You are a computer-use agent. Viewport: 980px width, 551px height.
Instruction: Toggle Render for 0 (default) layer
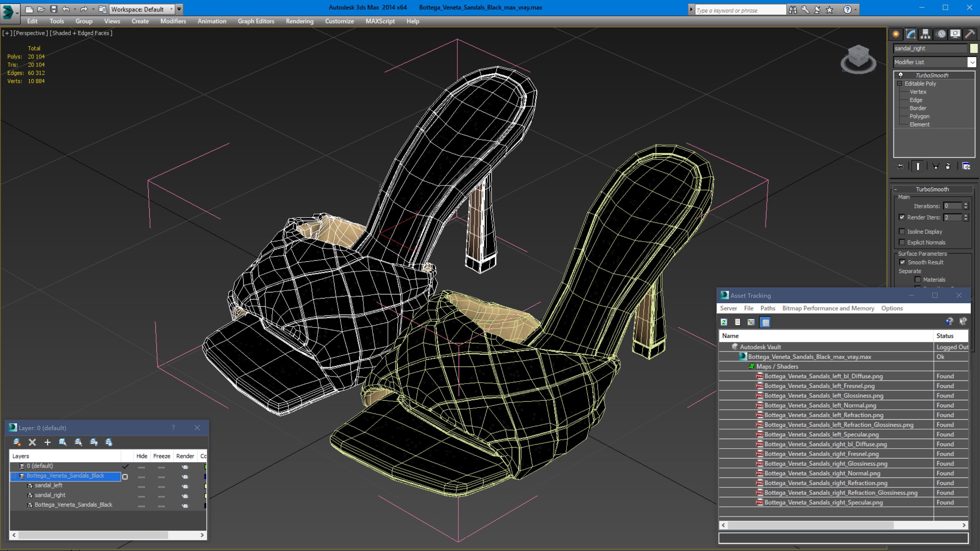[185, 467]
